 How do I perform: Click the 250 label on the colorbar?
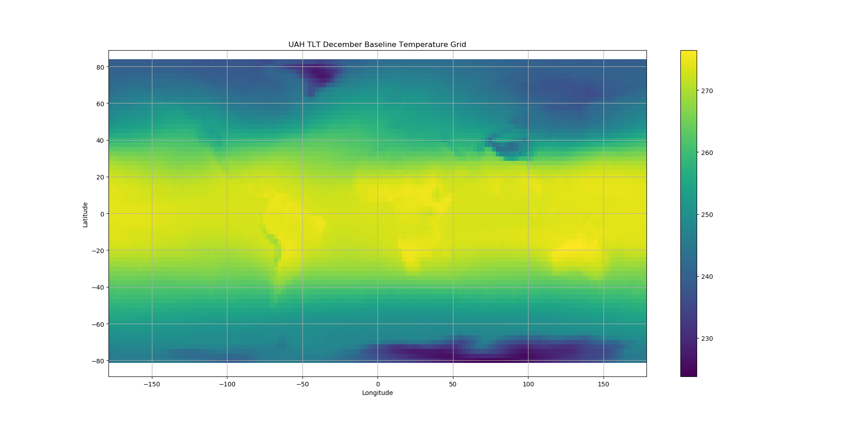pos(707,215)
